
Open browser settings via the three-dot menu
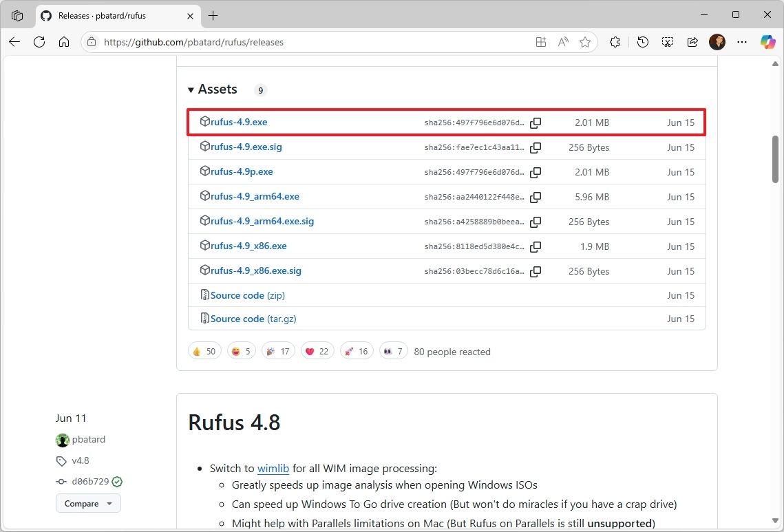click(x=741, y=42)
